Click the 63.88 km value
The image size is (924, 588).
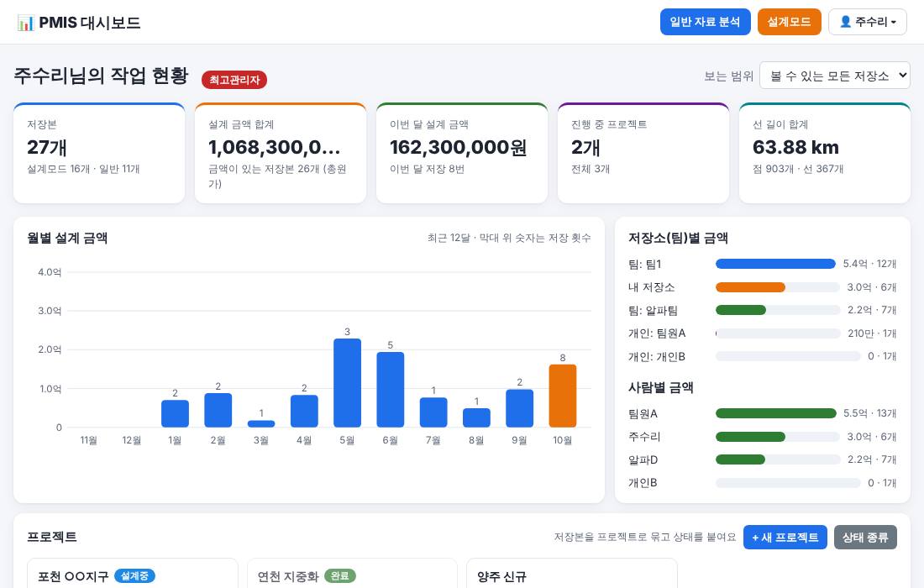click(x=795, y=147)
